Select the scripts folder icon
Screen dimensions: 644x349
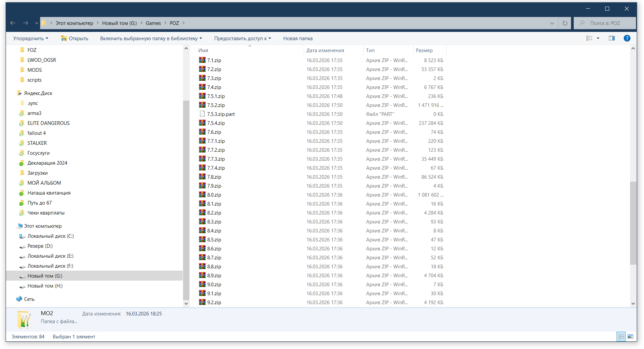coord(22,80)
